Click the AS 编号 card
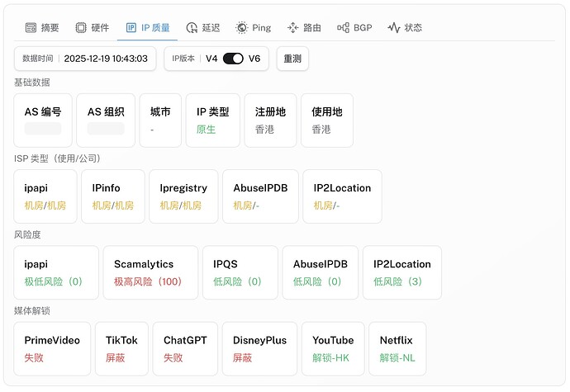Image resolution: width=570 pixels, height=392 pixels. point(43,120)
